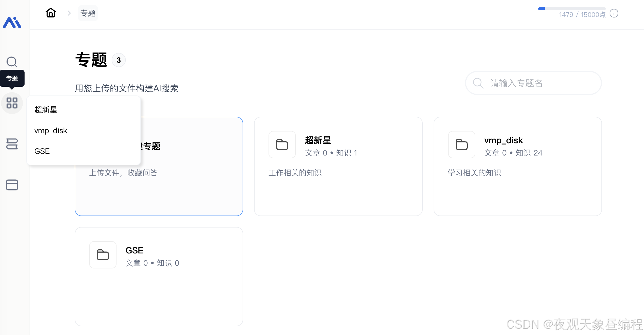Image resolution: width=644 pixels, height=335 pixels.
Task: Click the points usage progress bar
Action: coord(571,9)
